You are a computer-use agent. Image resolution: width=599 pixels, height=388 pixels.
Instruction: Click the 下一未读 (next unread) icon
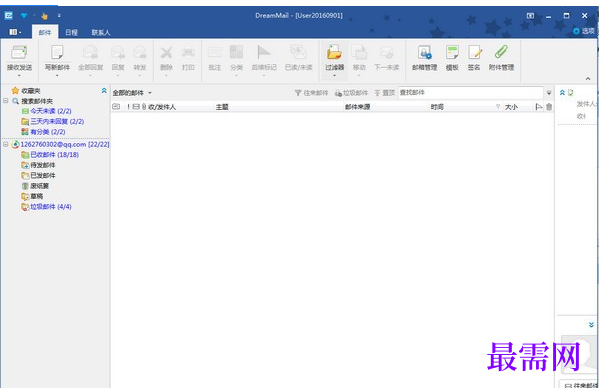pos(387,52)
